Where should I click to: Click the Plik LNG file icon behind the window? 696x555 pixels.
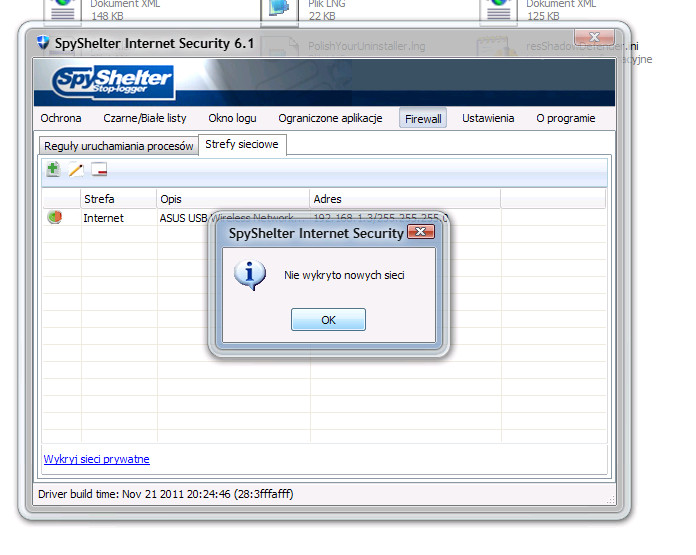(x=279, y=11)
